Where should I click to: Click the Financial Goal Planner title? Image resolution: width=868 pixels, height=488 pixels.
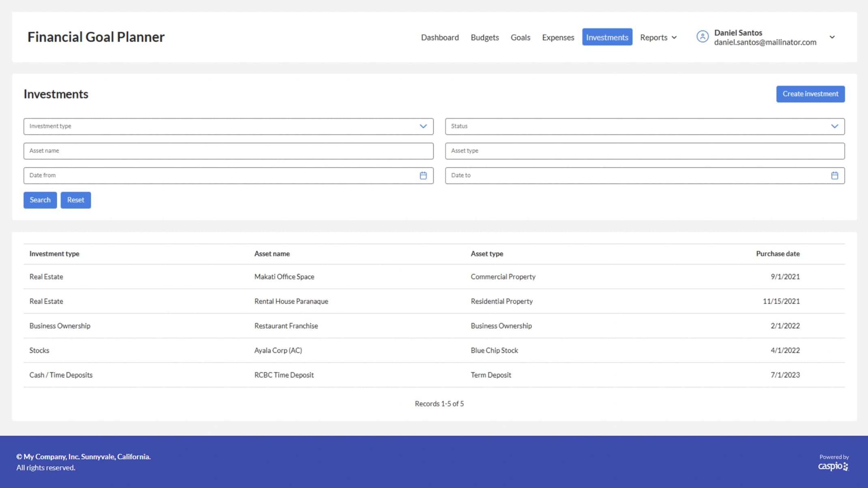(x=96, y=37)
